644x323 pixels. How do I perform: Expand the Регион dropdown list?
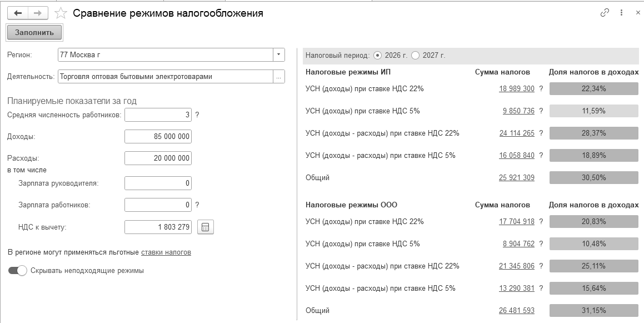tap(278, 54)
